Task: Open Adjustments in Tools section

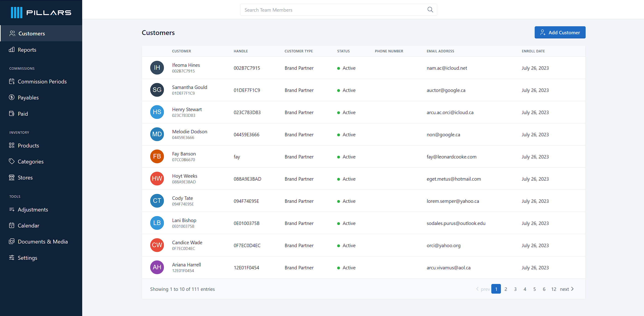Action: tap(33, 210)
